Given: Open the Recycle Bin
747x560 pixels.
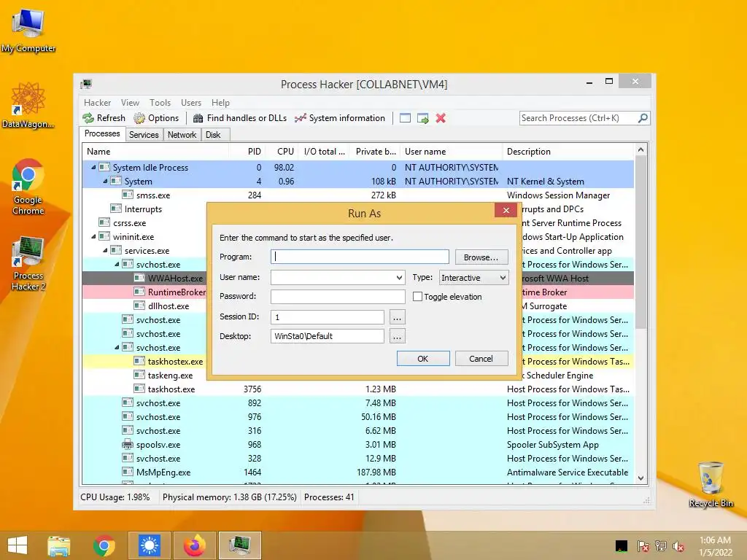Looking at the screenshot, I should (x=711, y=484).
